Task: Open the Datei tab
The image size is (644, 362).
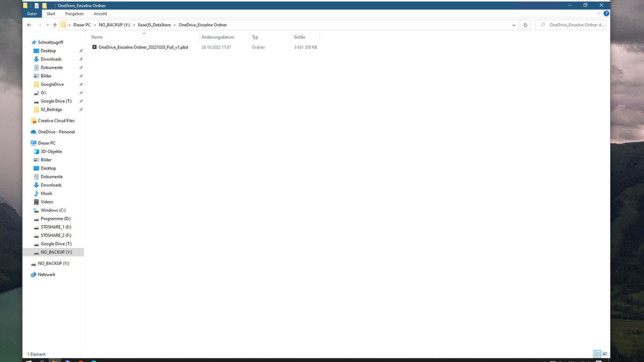Action: pyautogui.click(x=32, y=13)
